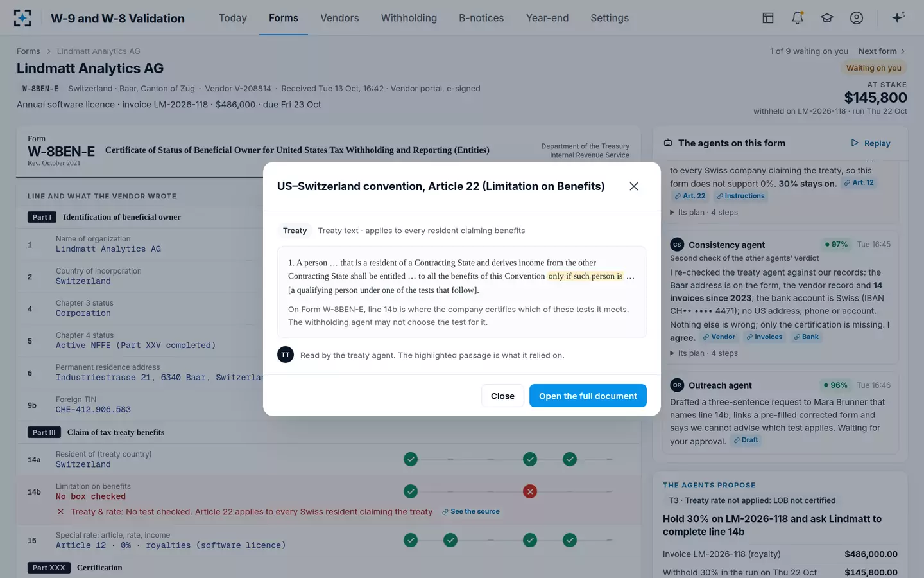Open the Settings tab
Viewport: 924px width, 578px height.
click(610, 18)
